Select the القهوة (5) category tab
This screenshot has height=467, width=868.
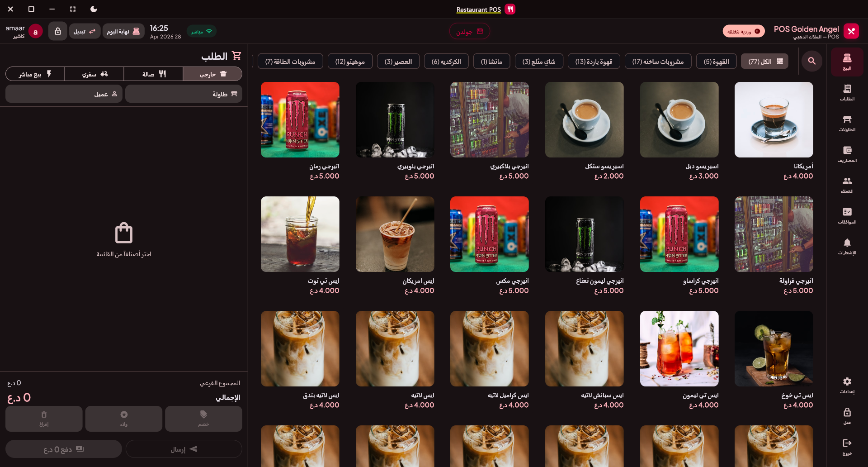click(716, 61)
